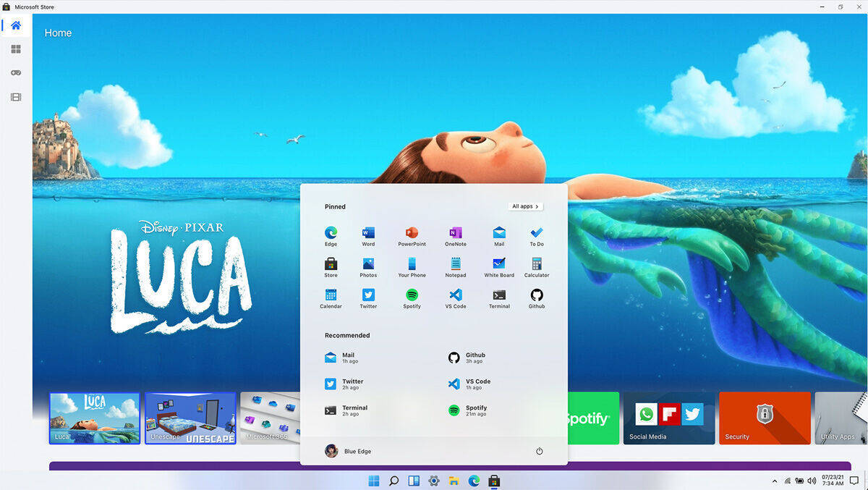Go to Store Home sidebar icon

point(16,25)
